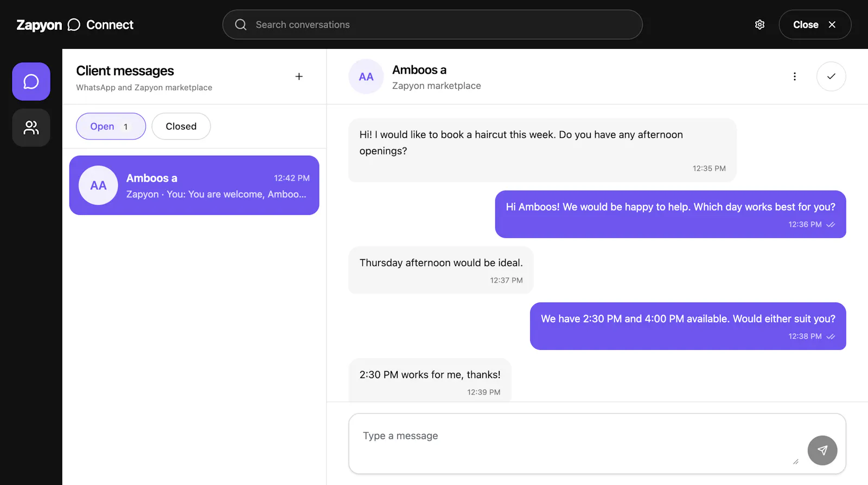Click 'WhatsApp and Zapyon marketplace' subtitle
This screenshot has width=868, height=485.
144,87
